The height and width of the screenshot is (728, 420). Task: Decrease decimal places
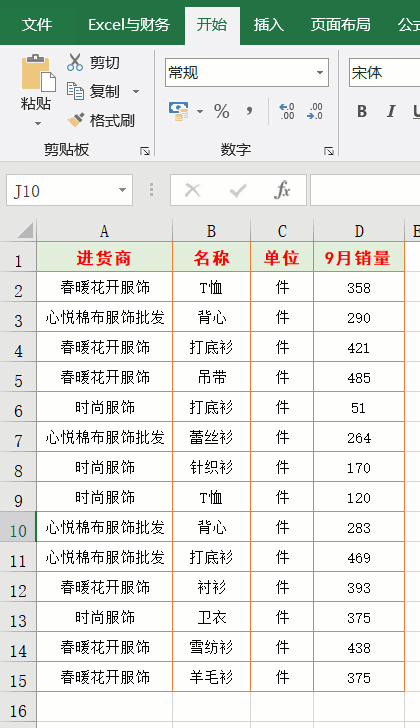(x=315, y=111)
